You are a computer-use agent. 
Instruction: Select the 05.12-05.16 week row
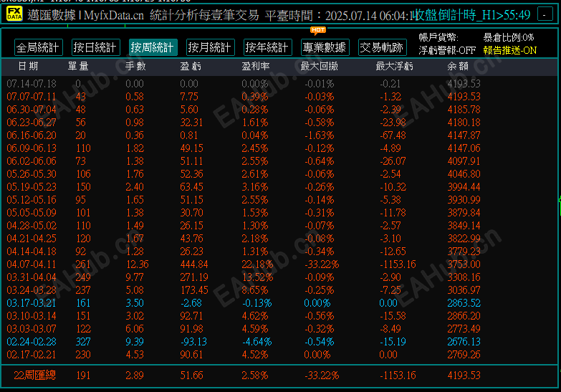point(244,200)
